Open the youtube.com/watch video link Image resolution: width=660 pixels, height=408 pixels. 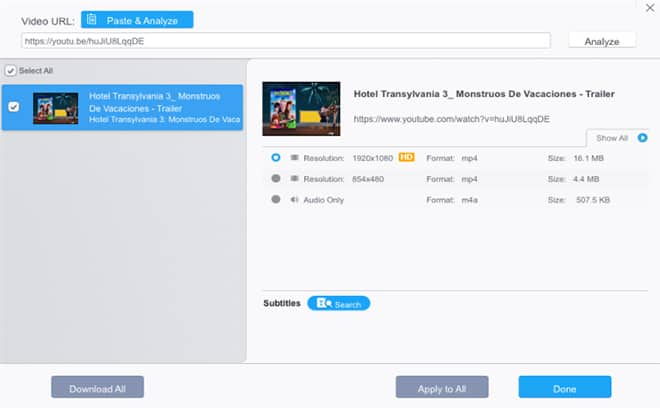point(452,119)
